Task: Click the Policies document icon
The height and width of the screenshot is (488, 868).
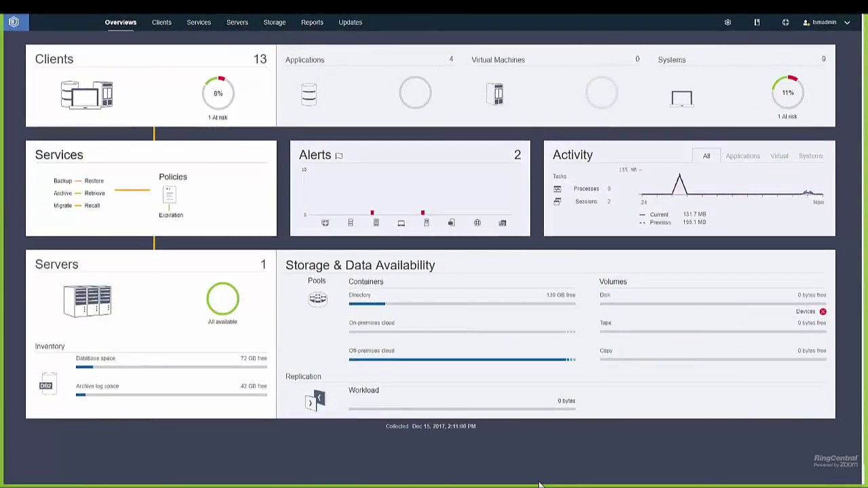Action: tap(169, 196)
